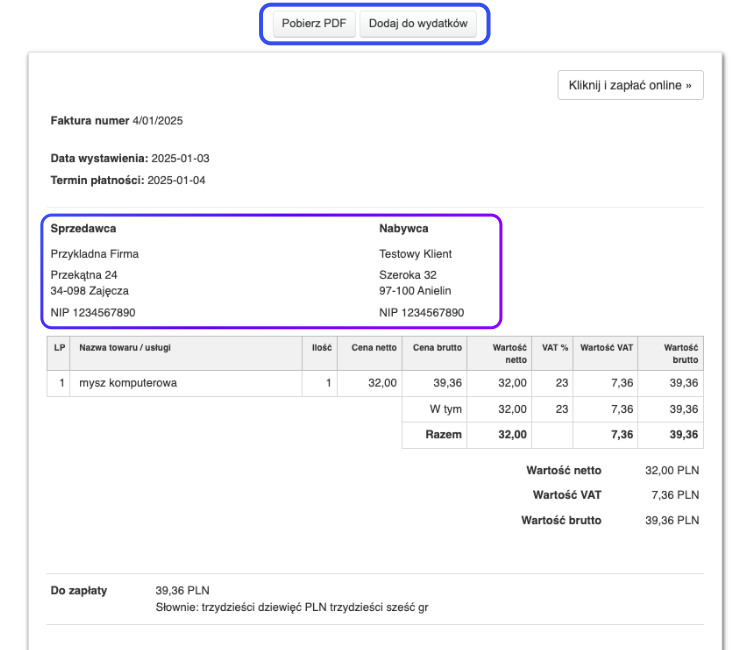Click the Razem totals row label

coord(443,435)
